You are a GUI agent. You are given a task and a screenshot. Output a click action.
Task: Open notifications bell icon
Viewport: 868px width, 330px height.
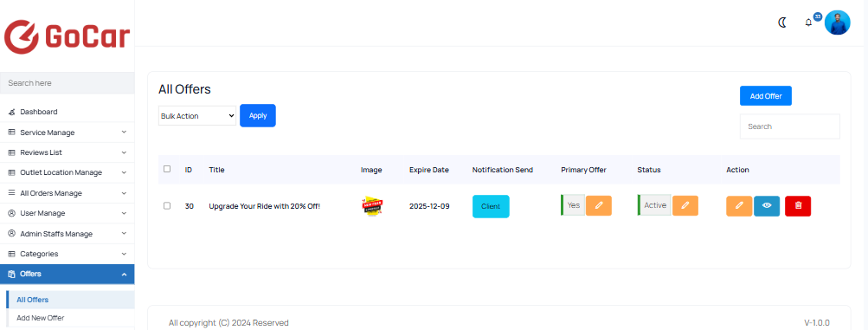(x=808, y=23)
